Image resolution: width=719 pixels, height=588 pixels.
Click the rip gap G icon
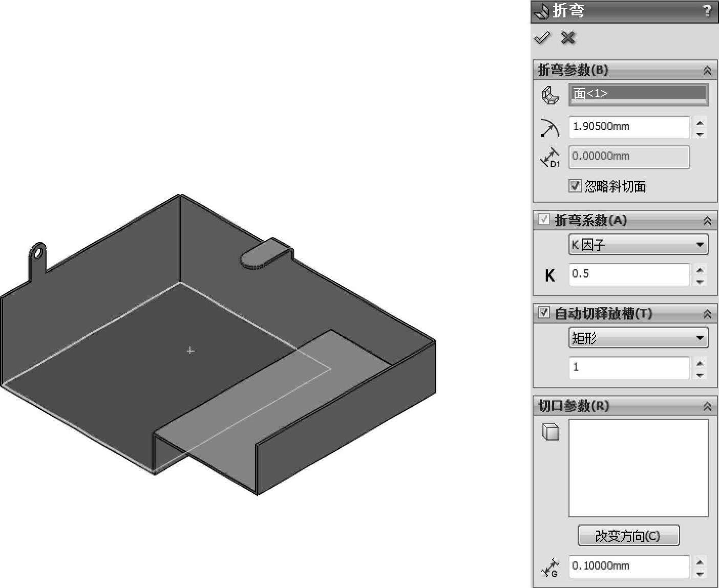pyautogui.click(x=550, y=568)
